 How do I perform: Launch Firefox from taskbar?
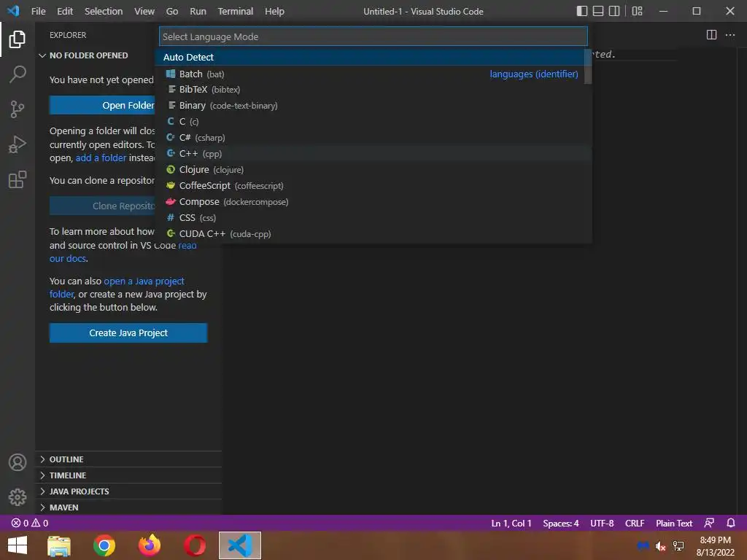(x=149, y=545)
